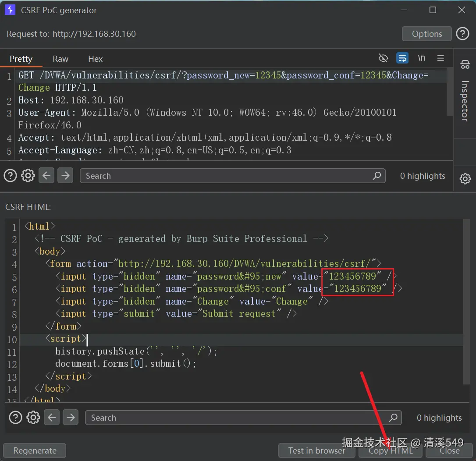Screen dimensions: 476x461
Task: Click the request search magnifier icon
Action: tap(377, 175)
